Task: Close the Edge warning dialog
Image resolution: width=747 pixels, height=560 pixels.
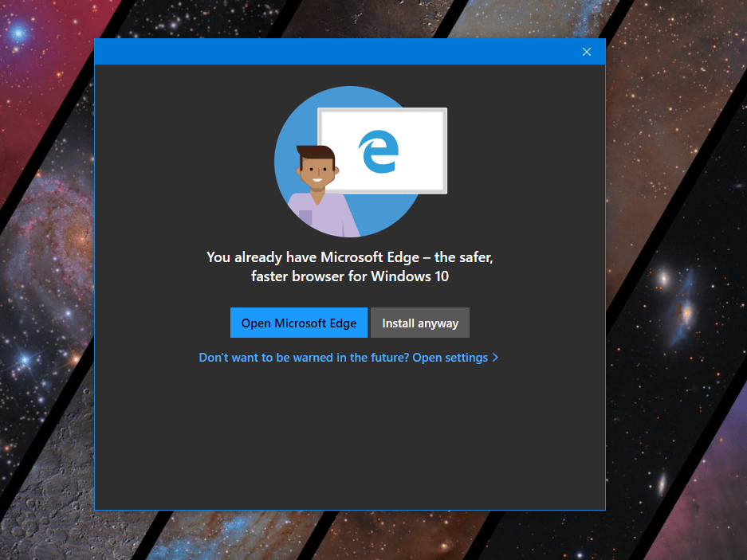Action: click(x=587, y=52)
